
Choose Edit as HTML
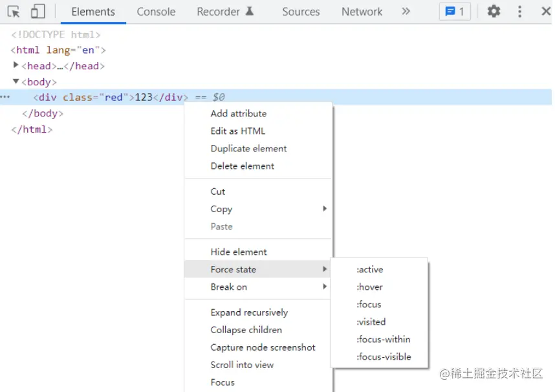258,131
